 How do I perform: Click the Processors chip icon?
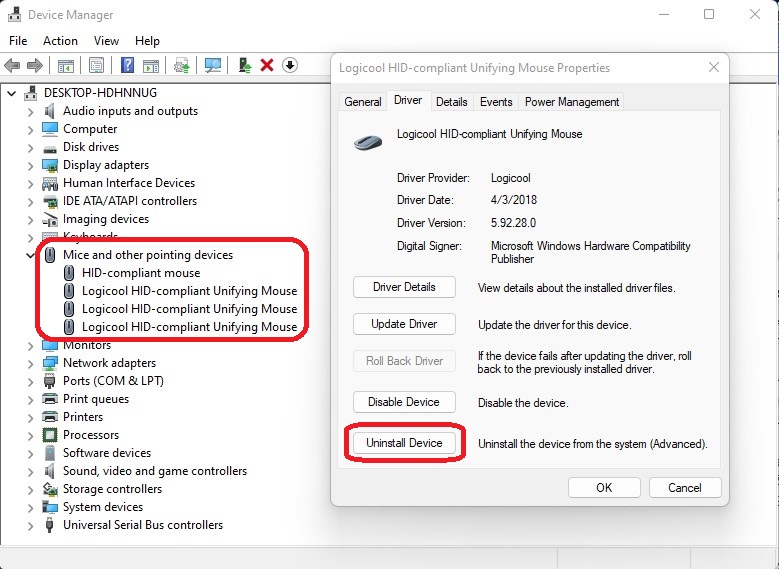(x=50, y=435)
